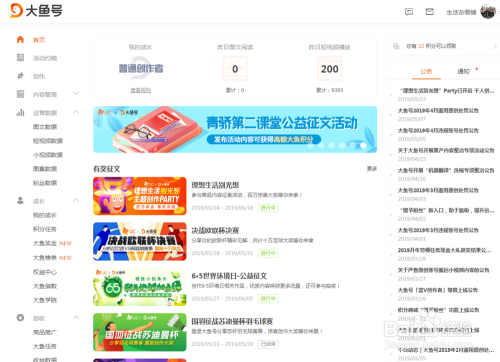Open 我的成长 in the sidebar
Screen dimensions: 500x362
pos(45,215)
